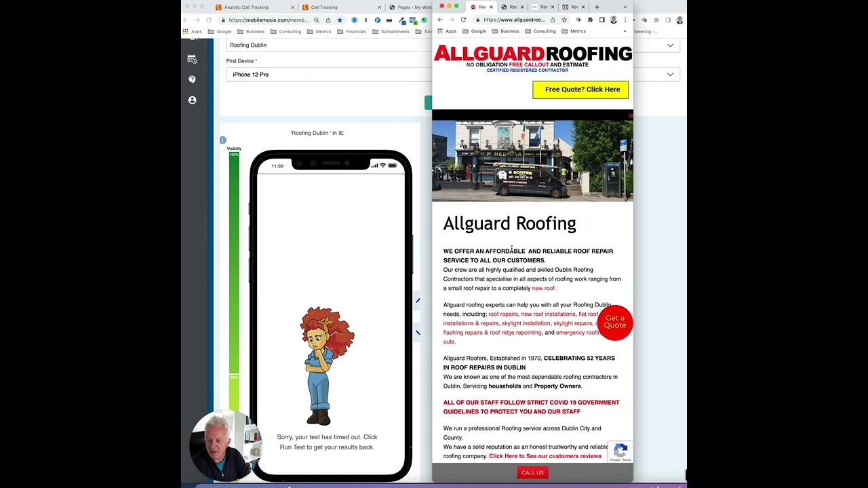Viewport: 868px width, 488px height.
Task: Bookmark the allguardroofing page with star icon
Action: [564, 20]
